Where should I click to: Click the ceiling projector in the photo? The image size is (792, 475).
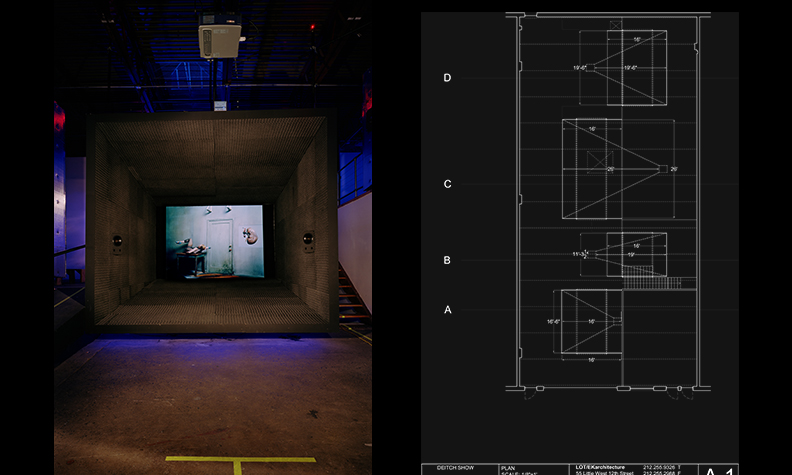click(220, 36)
